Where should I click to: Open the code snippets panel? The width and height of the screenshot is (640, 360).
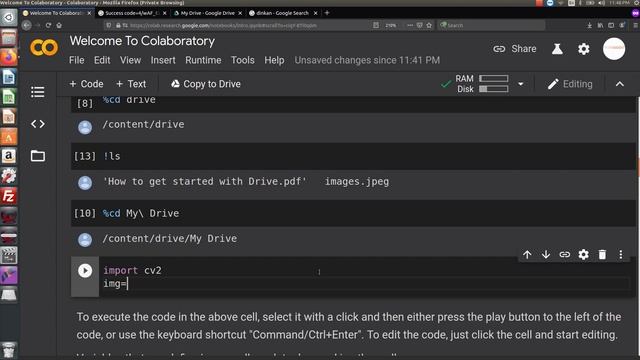[x=38, y=124]
